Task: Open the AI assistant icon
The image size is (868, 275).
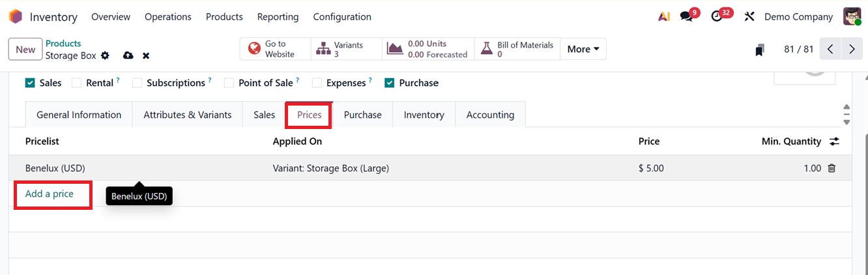Action: point(664,17)
